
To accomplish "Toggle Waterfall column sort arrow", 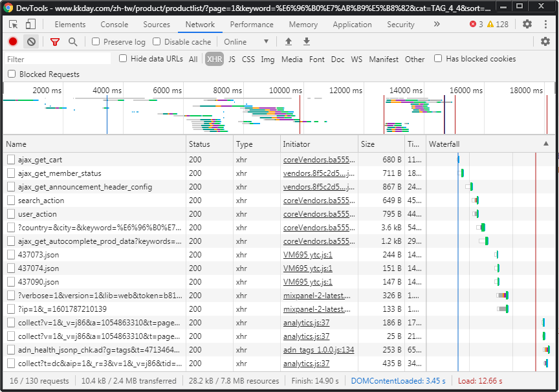I will pos(546,144).
